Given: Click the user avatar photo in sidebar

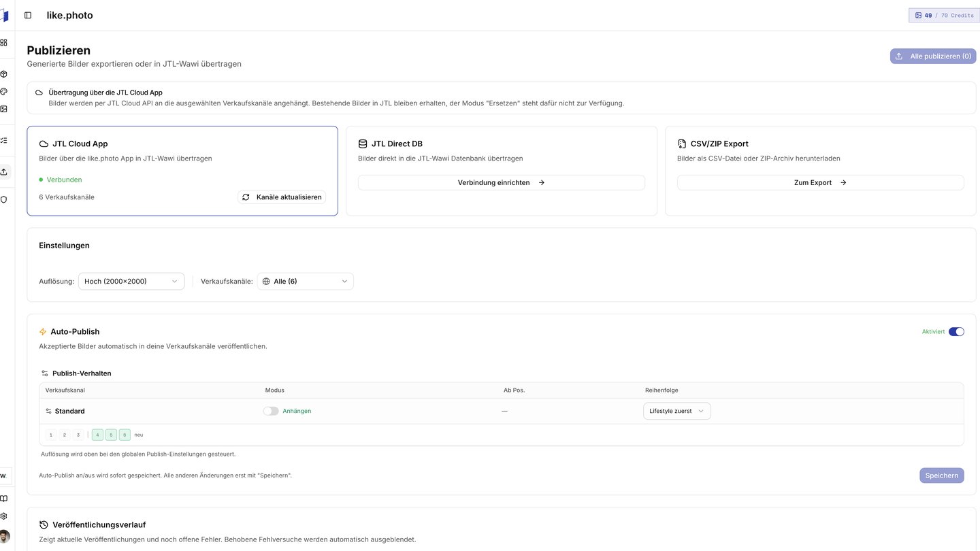Looking at the screenshot, I should click(x=4, y=537).
